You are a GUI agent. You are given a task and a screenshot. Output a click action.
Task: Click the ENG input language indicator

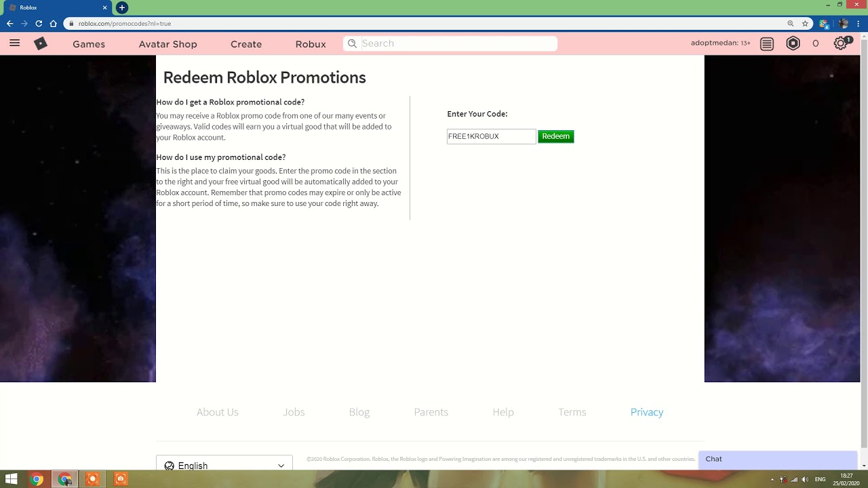click(x=820, y=479)
